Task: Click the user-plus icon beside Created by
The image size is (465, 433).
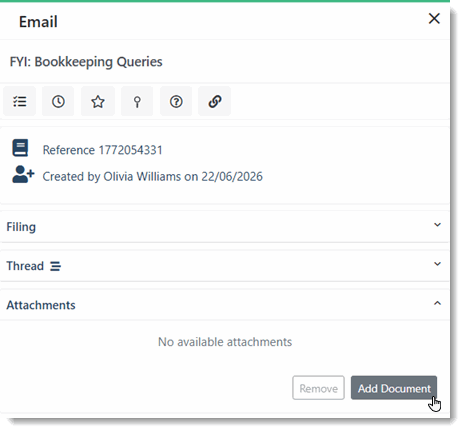Action: (x=23, y=174)
